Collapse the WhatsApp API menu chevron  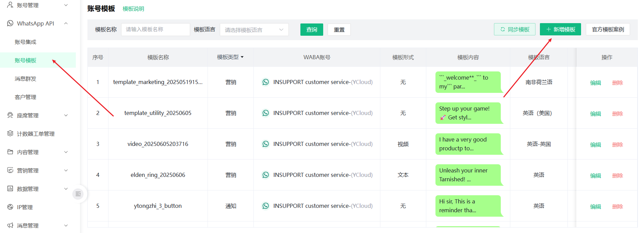pos(66,23)
